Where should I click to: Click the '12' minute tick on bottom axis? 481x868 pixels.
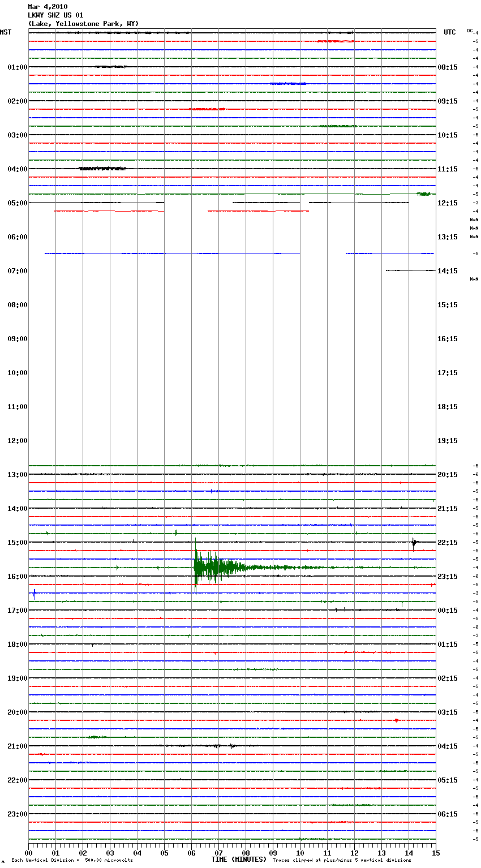coord(354,853)
